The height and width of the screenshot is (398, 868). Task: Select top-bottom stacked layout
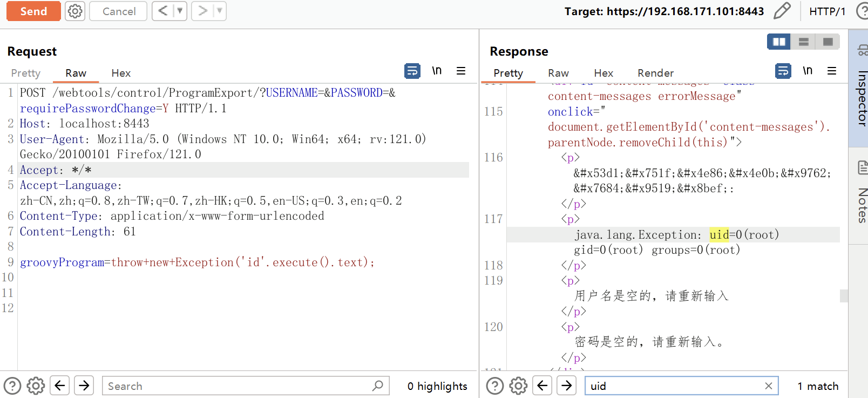(x=803, y=42)
